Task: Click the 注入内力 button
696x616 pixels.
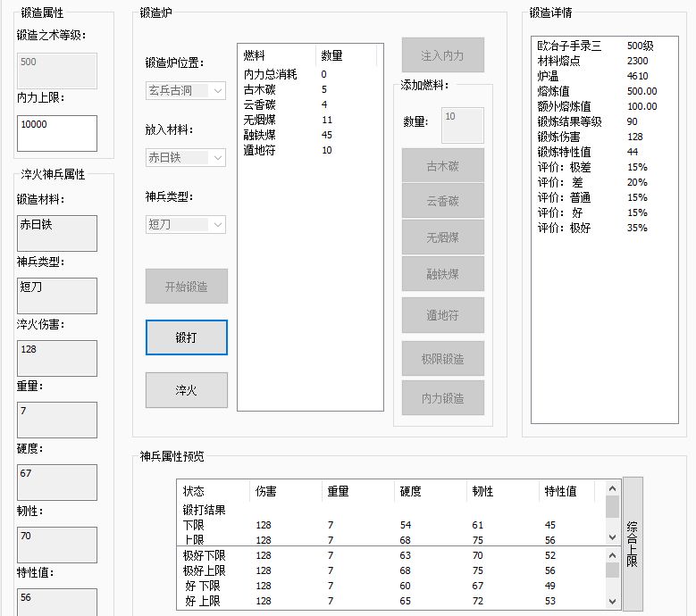Action: tap(443, 55)
